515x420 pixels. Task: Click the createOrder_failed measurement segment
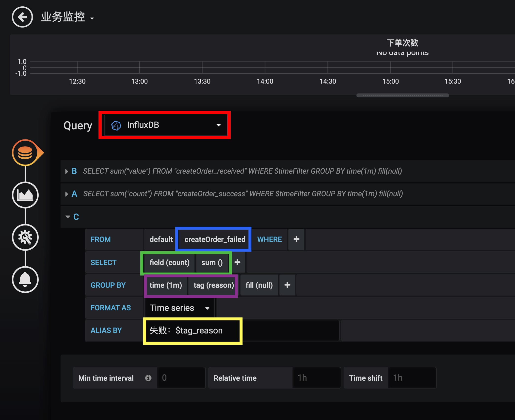215,239
